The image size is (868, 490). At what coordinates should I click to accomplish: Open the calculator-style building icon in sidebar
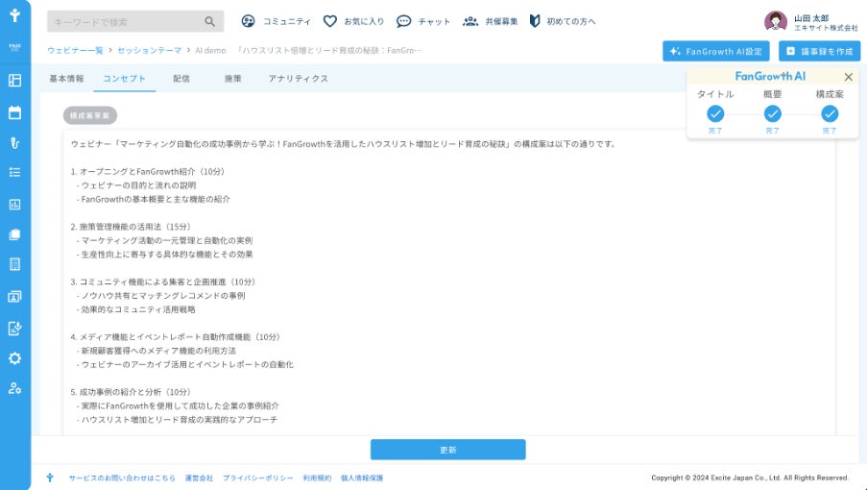coord(15,264)
